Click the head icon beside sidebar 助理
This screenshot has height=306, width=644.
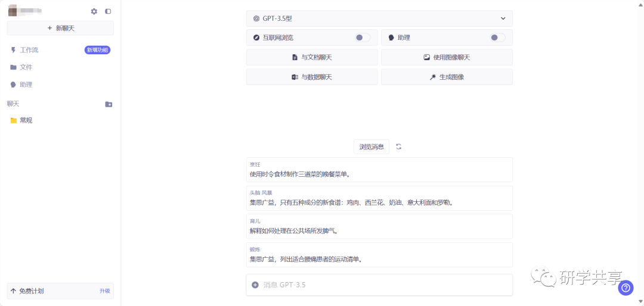(14, 85)
